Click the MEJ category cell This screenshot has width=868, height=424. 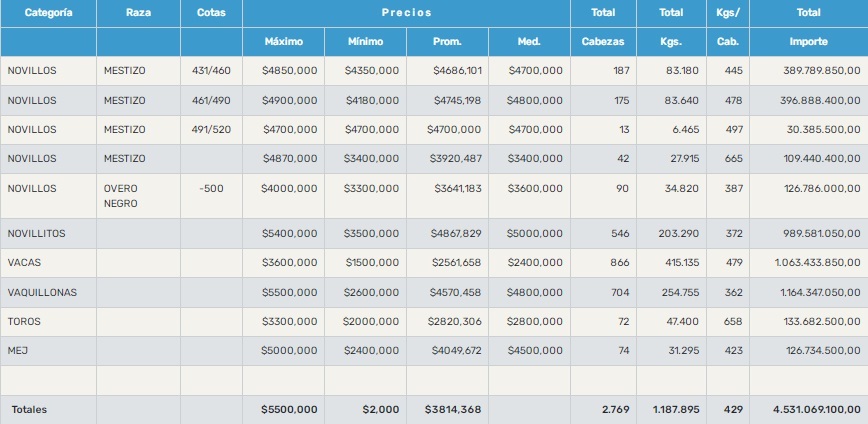[17, 351]
